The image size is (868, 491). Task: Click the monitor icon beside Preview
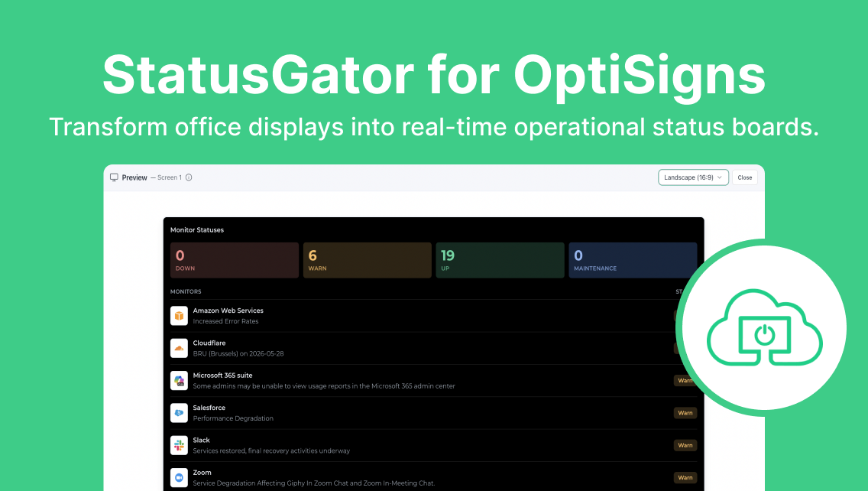pyautogui.click(x=114, y=177)
